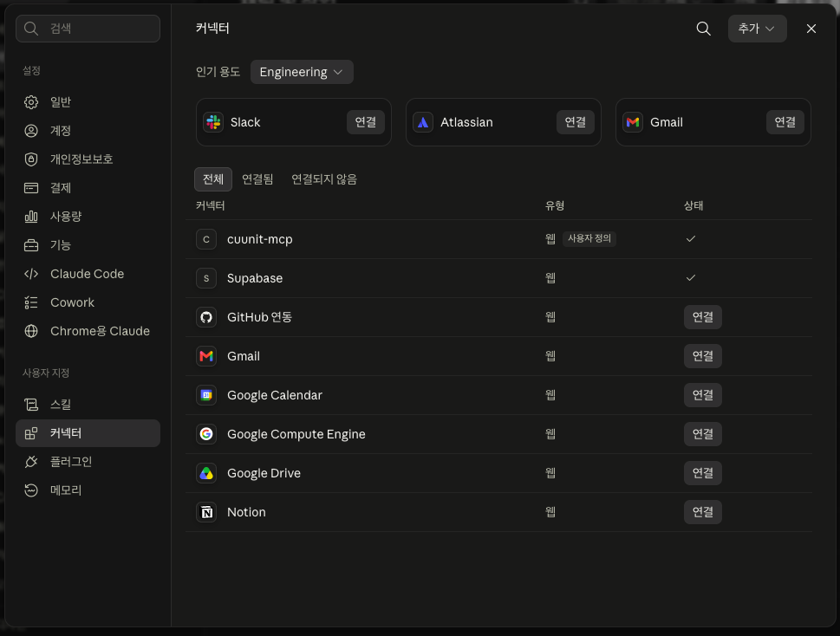Image resolution: width=840 pixels, height=636 pixels.
Task: Click the Google Drive triangle icon
Action: click(206, 473)
